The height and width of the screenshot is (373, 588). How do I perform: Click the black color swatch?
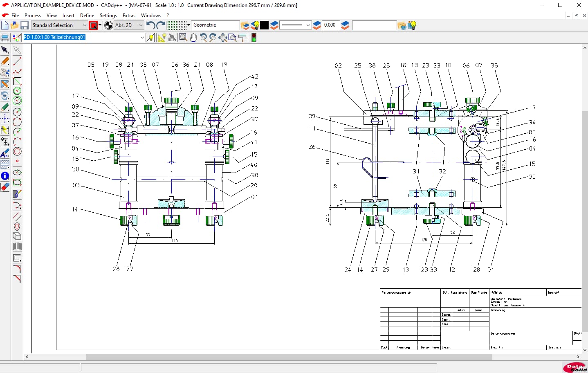[265, 25]
